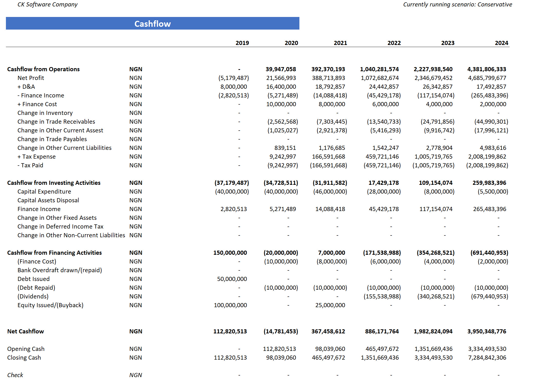Click the 'Capital Expenditure' label
The image size is (542, 392).
point(44,192)
